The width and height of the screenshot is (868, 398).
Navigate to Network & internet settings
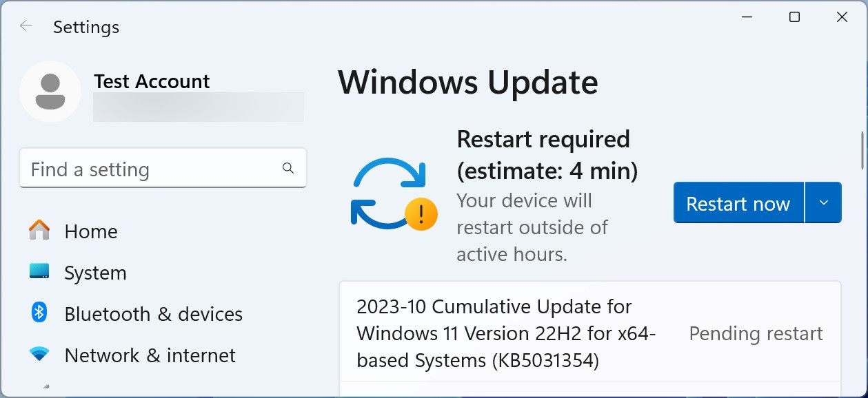[x=150, y=355]
